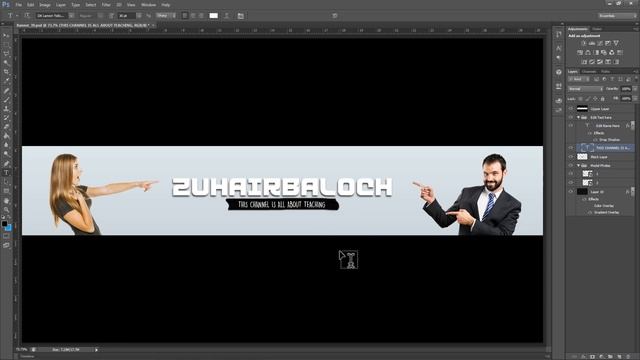Select the Eraser tool
The width and height of the screenshot is (640, 360).
point(6,127)
